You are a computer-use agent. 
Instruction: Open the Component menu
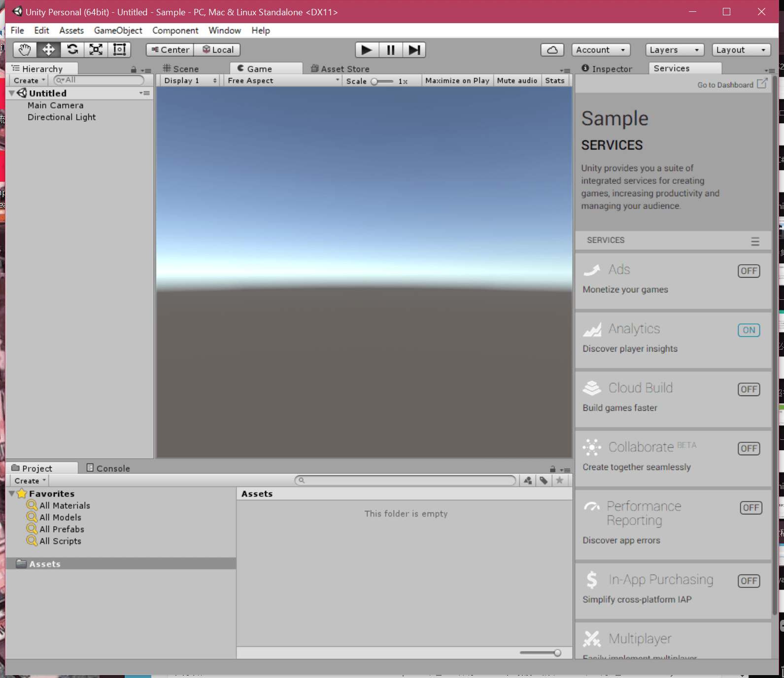175,31
